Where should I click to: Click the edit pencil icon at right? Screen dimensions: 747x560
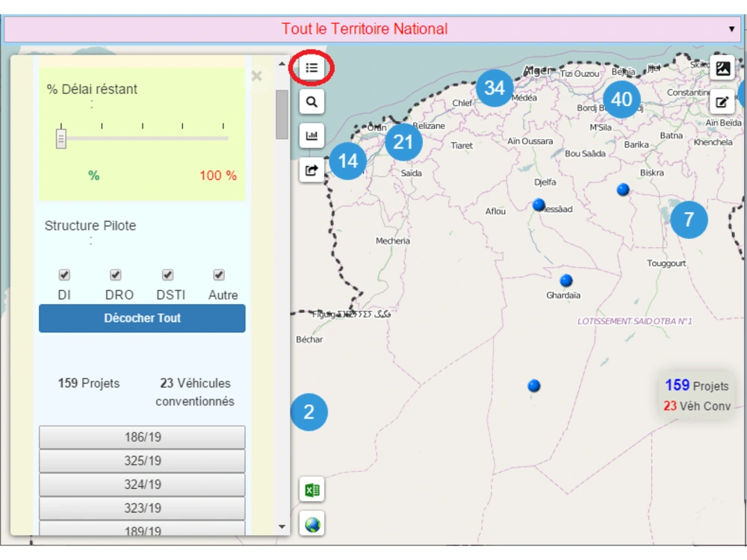[722, 102]
